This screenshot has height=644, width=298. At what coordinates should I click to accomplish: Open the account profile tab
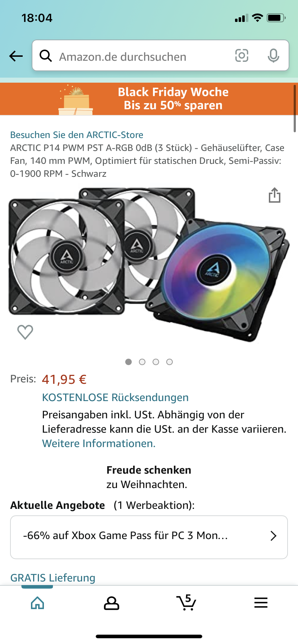coord(112,603)
